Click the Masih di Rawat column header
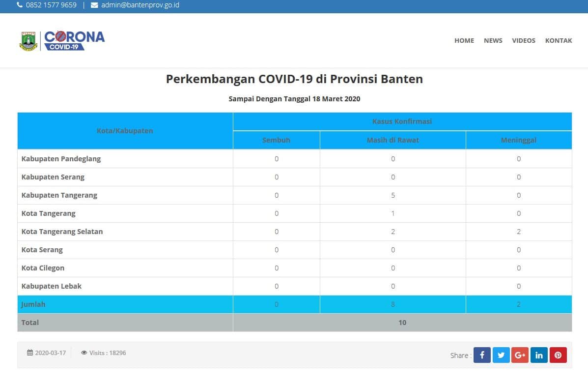Viewport: 588px width, 386px height. click(x=392, y=140)
